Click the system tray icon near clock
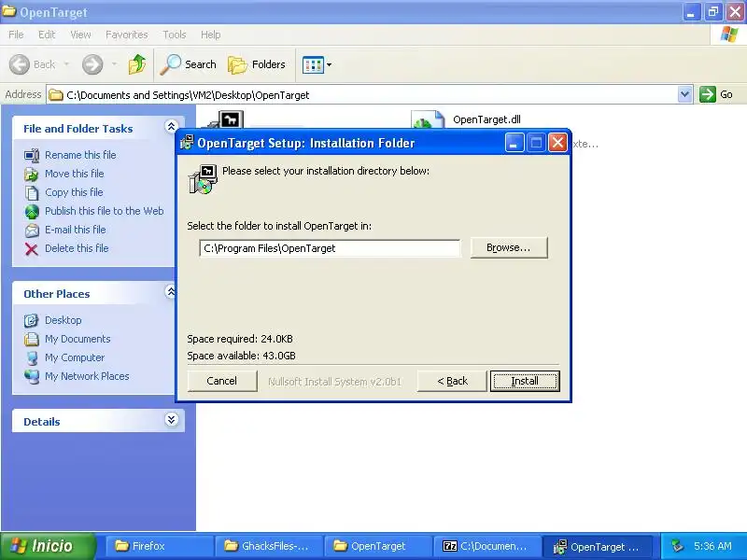Viewport: 747px width, 560px height. point(677,546)
